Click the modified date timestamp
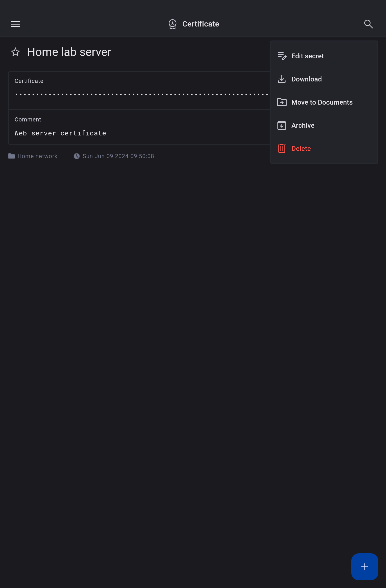Viewport: 386px width, 588px height. click(118, 156)
